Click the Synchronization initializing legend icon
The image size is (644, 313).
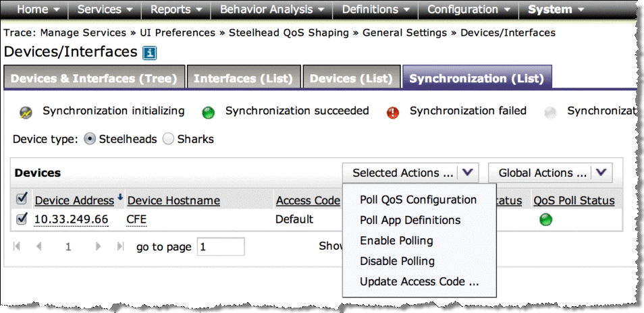pos(26,113)
